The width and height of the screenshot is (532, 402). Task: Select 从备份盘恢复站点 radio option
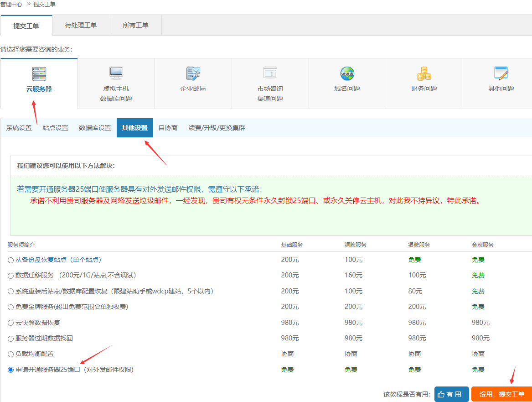coord(11,260)
